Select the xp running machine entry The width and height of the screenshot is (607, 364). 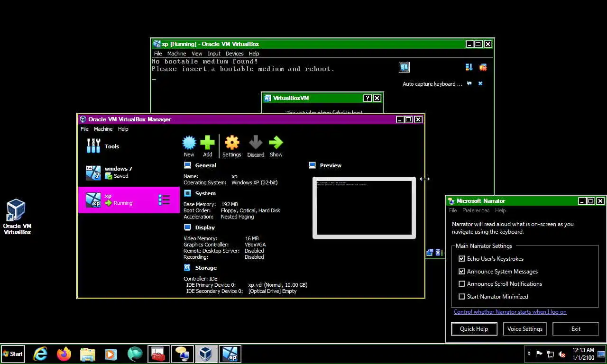(129, 200)
